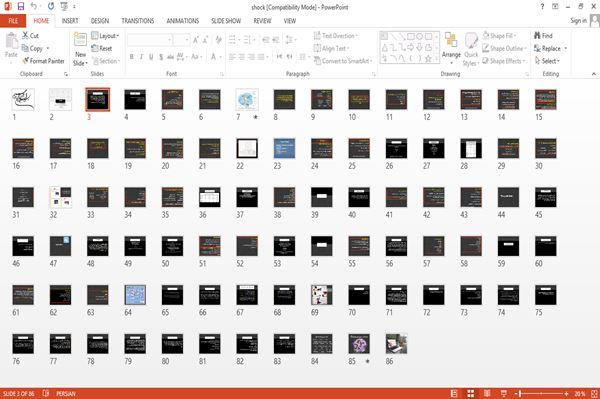600x399 pixels.
Task: Expand the Layout dropdown
Action: [x=105, y=36]
